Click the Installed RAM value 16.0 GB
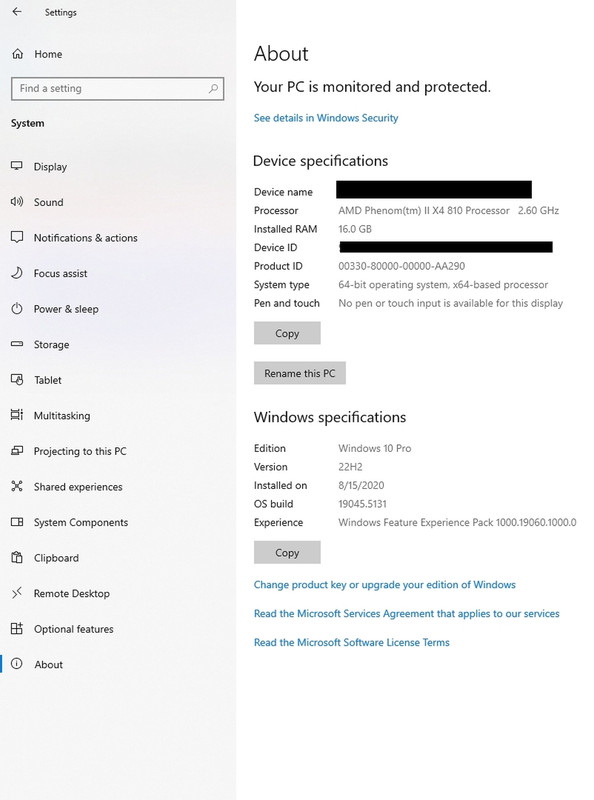The height and width of the screenshot is (800, 594). pos(355,229)
